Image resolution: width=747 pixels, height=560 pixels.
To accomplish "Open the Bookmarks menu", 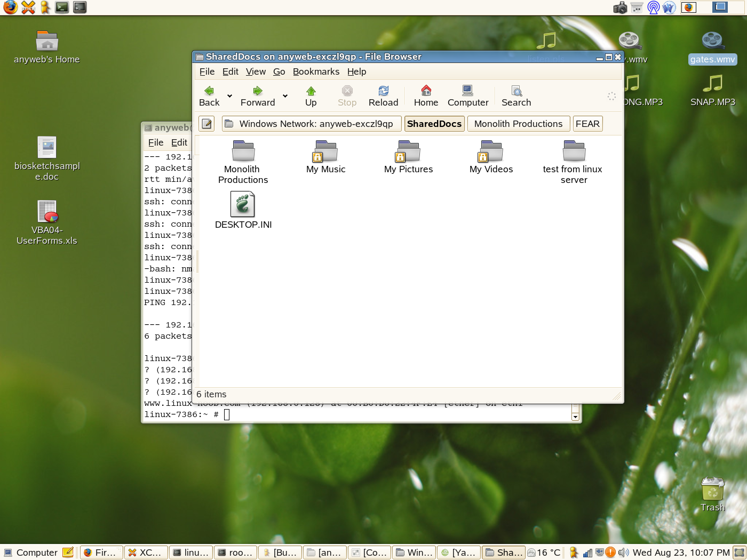I will (316, 71).
